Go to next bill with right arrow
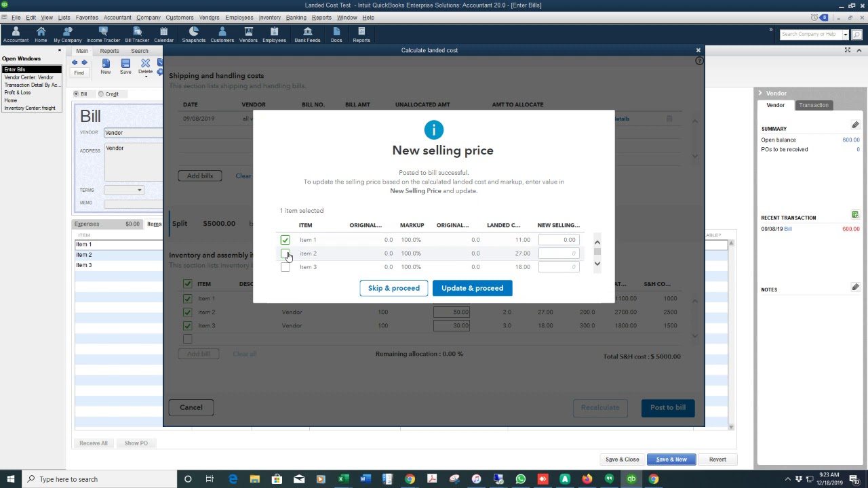Image resolution: width=868 pixels, height=488 pixels. pyautogui.click(x=84, y=62)
